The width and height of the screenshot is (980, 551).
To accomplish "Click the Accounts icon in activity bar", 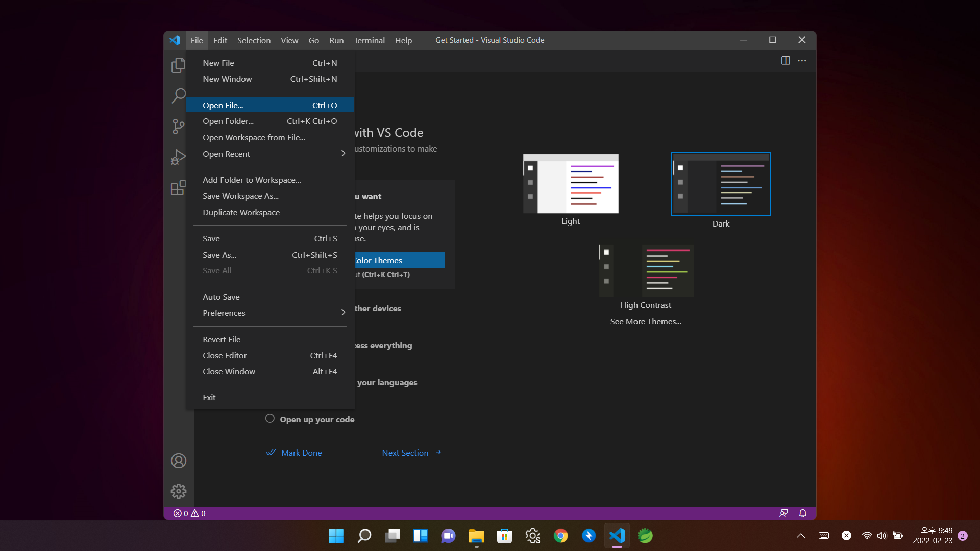I will point(178,461).
